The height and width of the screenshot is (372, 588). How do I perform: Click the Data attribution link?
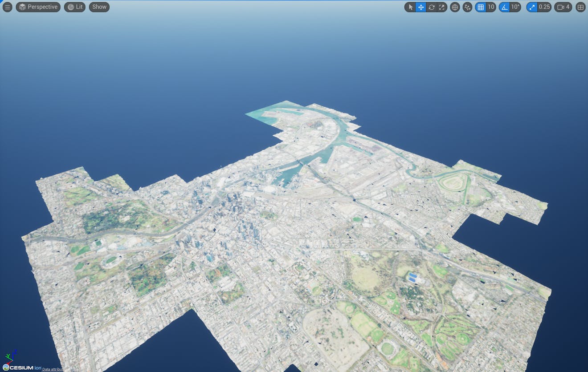[52, 369]
